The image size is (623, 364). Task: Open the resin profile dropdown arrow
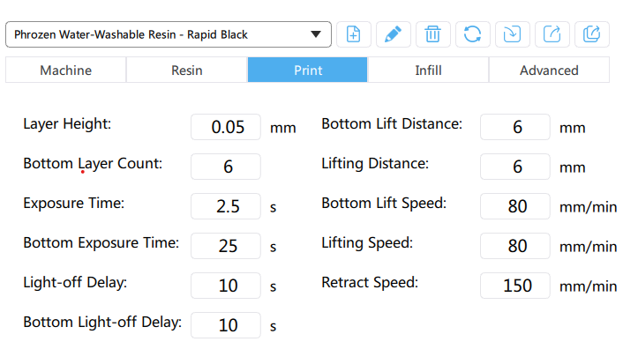pyautogui.click(x=316, y=34)
